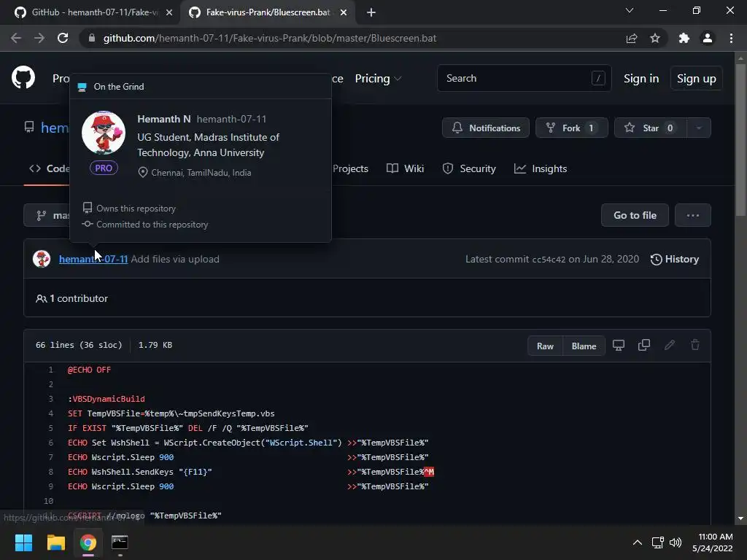Click line number 3 in code
The height and width of the screenshot is (560, 747).
[51, 399]
